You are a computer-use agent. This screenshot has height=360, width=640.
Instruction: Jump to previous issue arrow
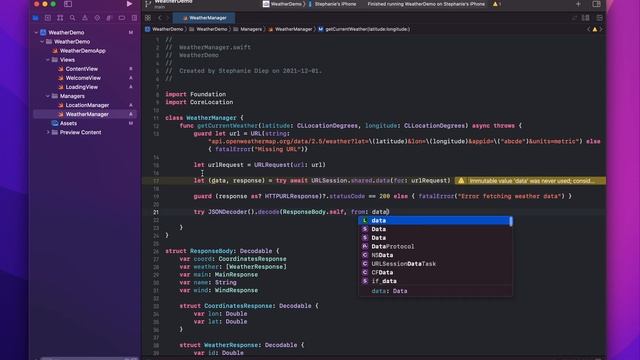click(588, 29)
